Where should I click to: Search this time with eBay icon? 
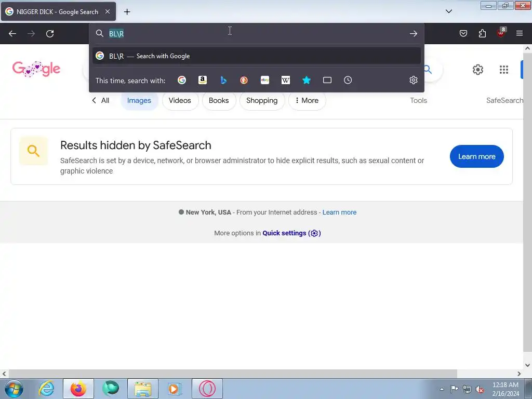click(265, 80)
